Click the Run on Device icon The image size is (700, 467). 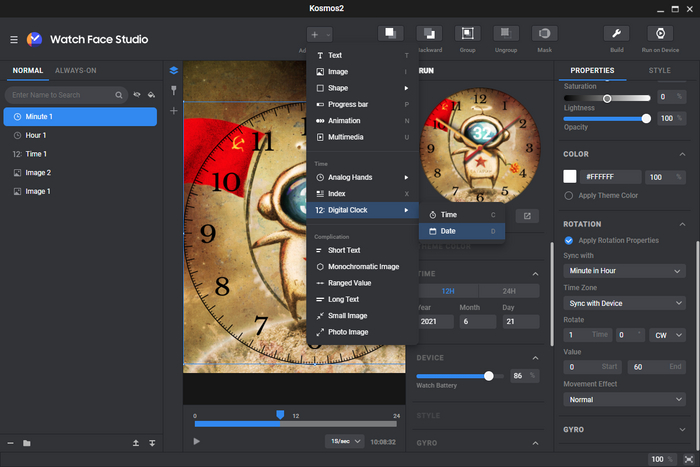point(659,33)
